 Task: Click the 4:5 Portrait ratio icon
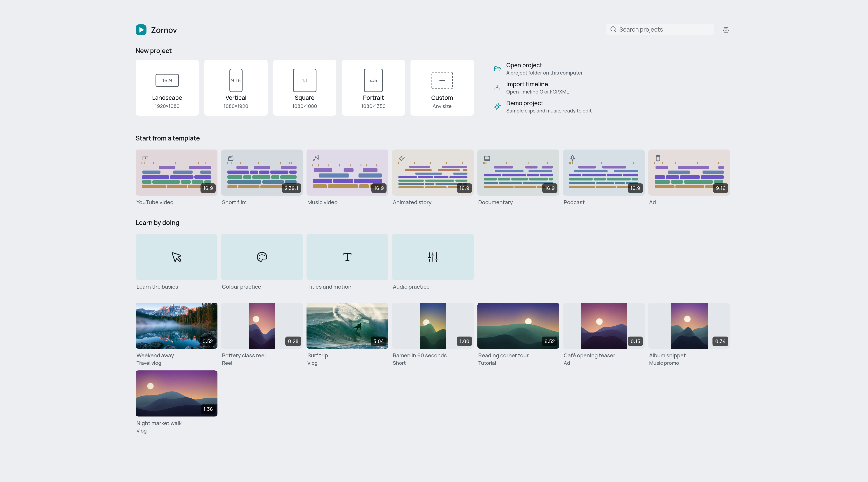373,80
